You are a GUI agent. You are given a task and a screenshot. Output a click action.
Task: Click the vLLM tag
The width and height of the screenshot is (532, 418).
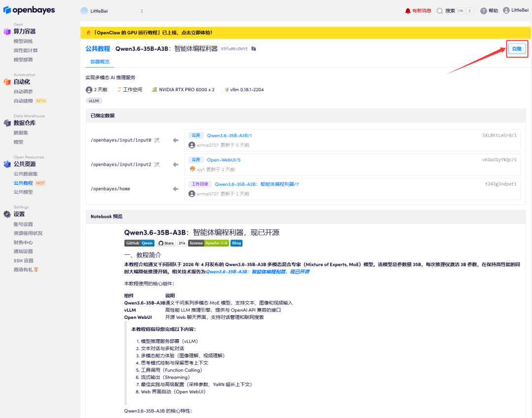click(94, 101)
